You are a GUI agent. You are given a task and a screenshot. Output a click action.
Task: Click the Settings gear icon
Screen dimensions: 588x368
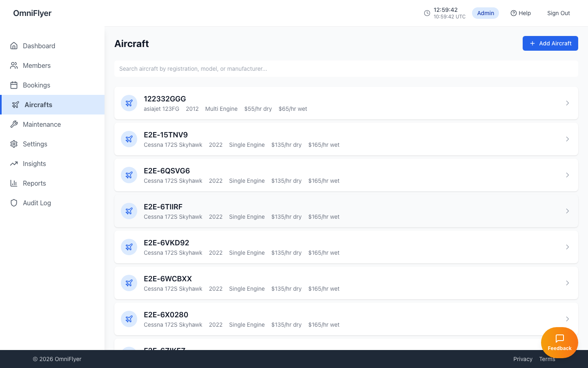[14, 144]
